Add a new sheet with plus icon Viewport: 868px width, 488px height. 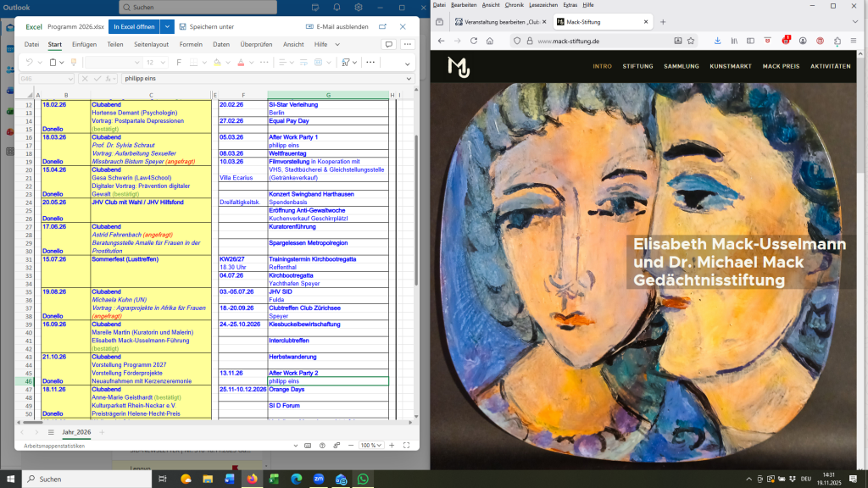pos(102,432)
